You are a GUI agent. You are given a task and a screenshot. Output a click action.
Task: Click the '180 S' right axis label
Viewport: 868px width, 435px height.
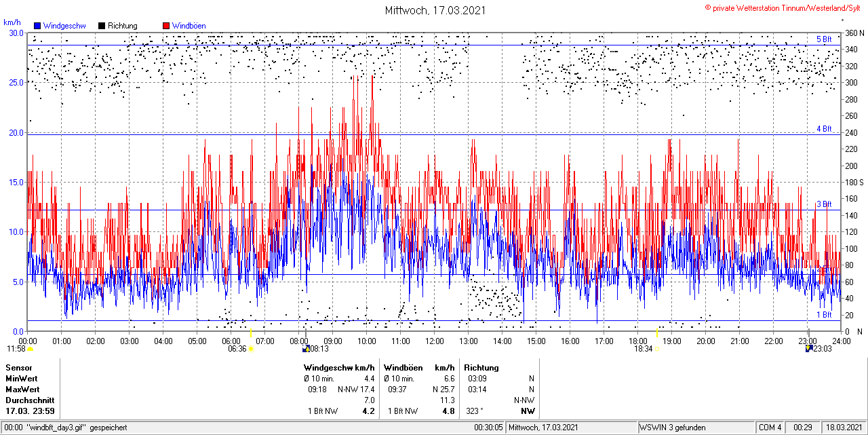click(854, 182)
